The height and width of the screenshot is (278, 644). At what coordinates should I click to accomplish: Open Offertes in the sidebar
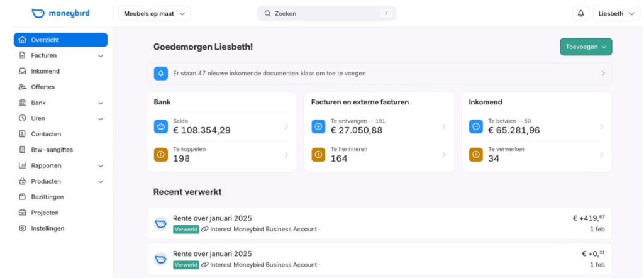pos(60,87)
